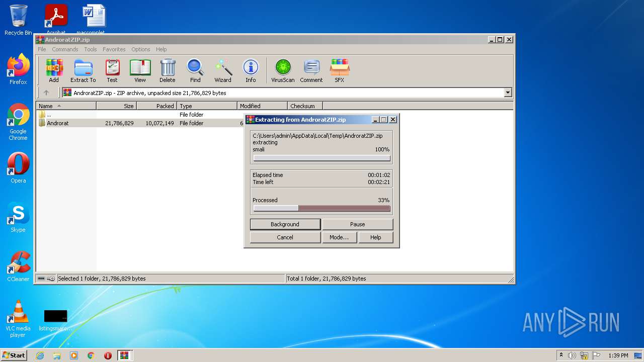
Task: Open the View tool in toolbar
Action: pos(140,70)
